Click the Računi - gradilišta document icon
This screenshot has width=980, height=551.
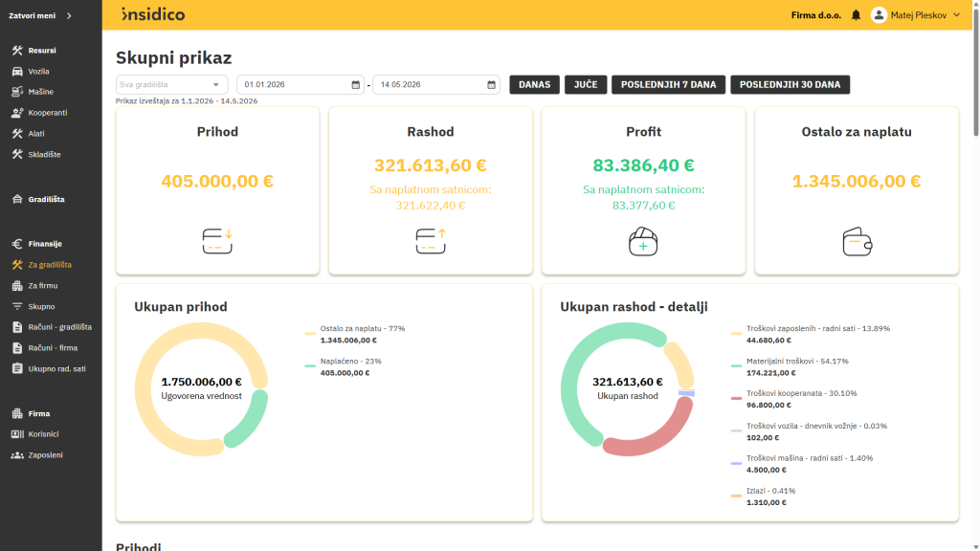point(17,327)
